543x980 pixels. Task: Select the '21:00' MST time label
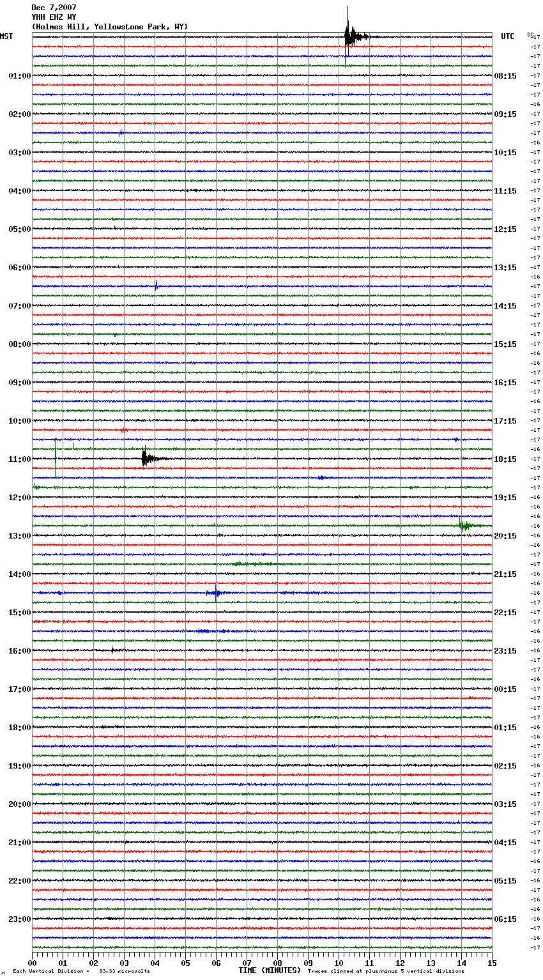[20, 843]
